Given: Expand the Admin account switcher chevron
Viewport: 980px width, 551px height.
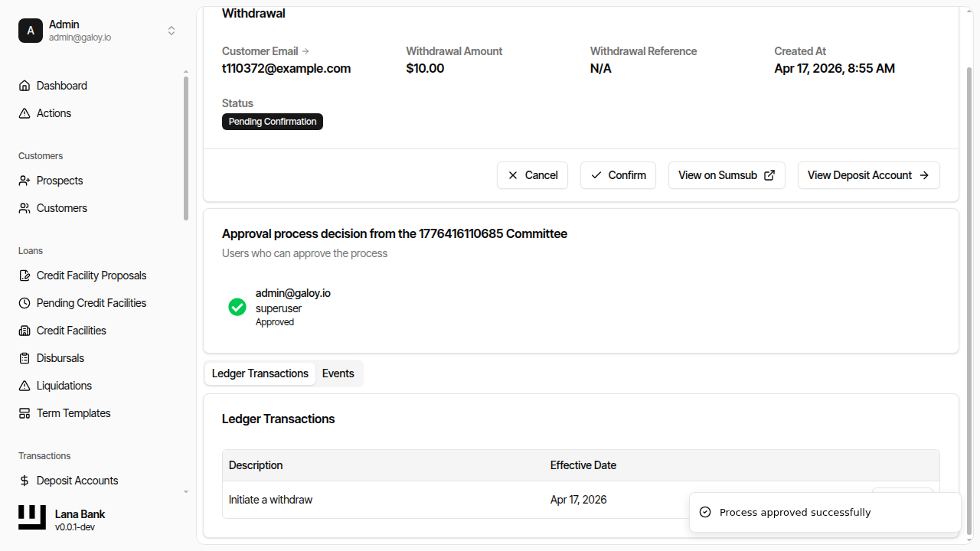Looking at the screenshot, I should tap(171, 31).
